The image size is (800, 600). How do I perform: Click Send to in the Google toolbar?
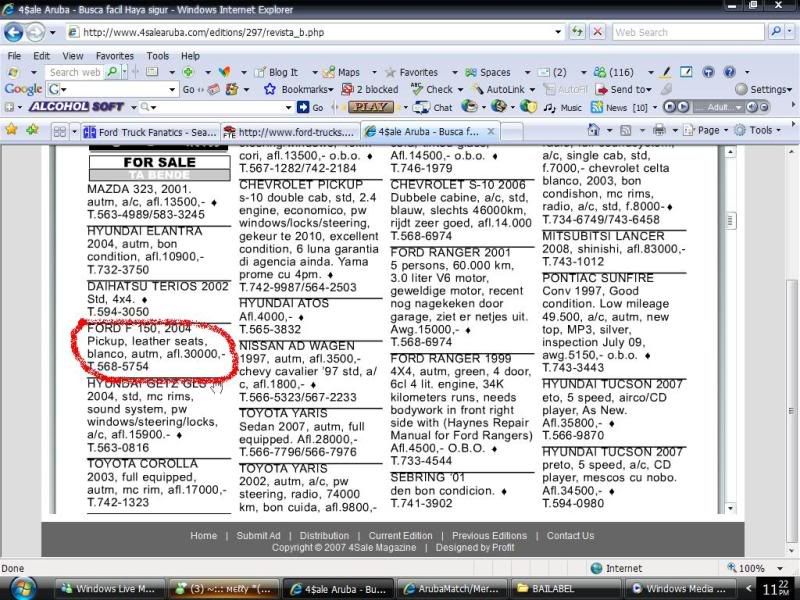pos(623,90)
